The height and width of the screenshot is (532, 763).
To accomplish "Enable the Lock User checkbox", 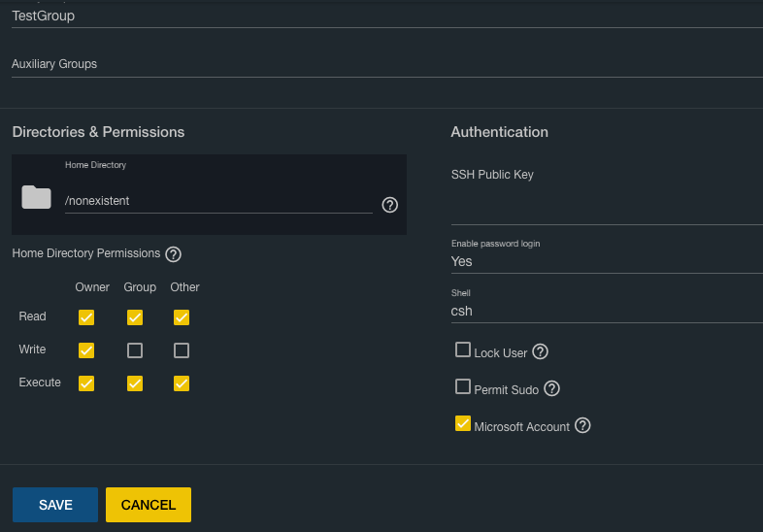I will tap(463, 349).
